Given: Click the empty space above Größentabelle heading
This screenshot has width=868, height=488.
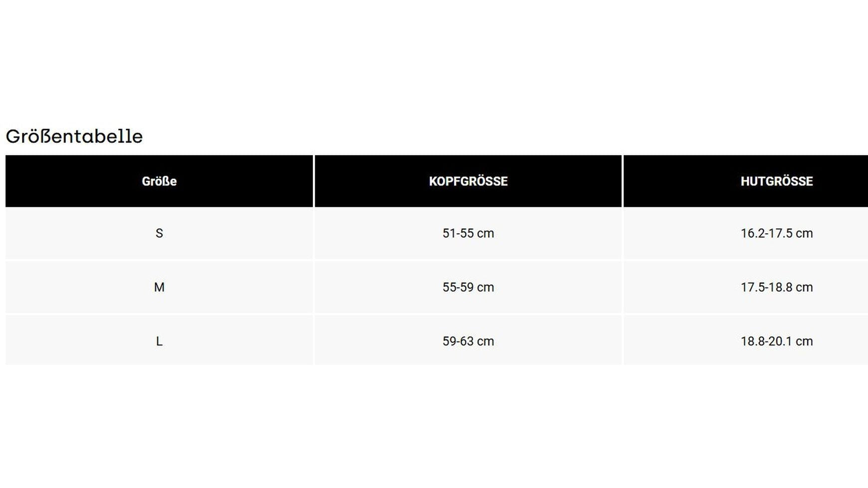Looking at the screenshot, I should click(434, 60).
